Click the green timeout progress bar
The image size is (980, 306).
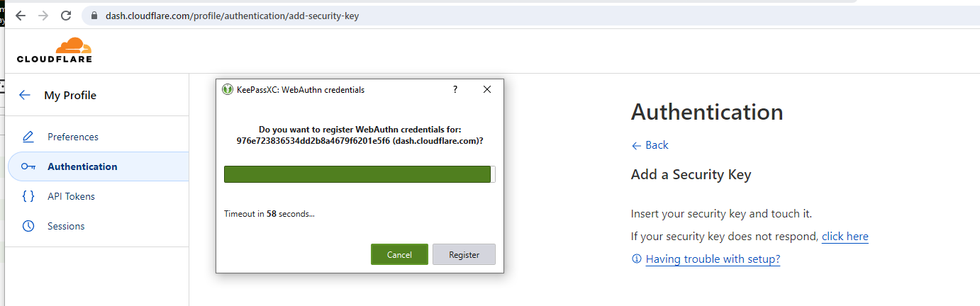[358, 174]
